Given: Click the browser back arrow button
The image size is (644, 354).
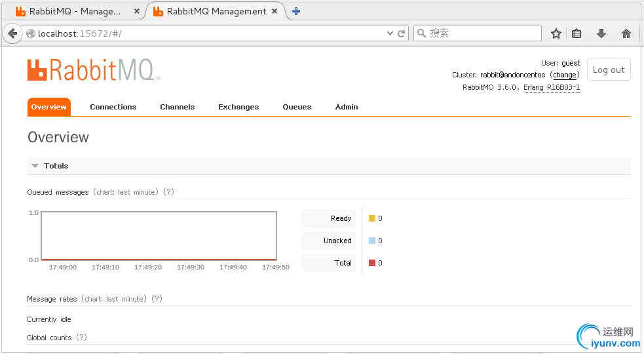Looking at the screenshot, I should (12, 33).
